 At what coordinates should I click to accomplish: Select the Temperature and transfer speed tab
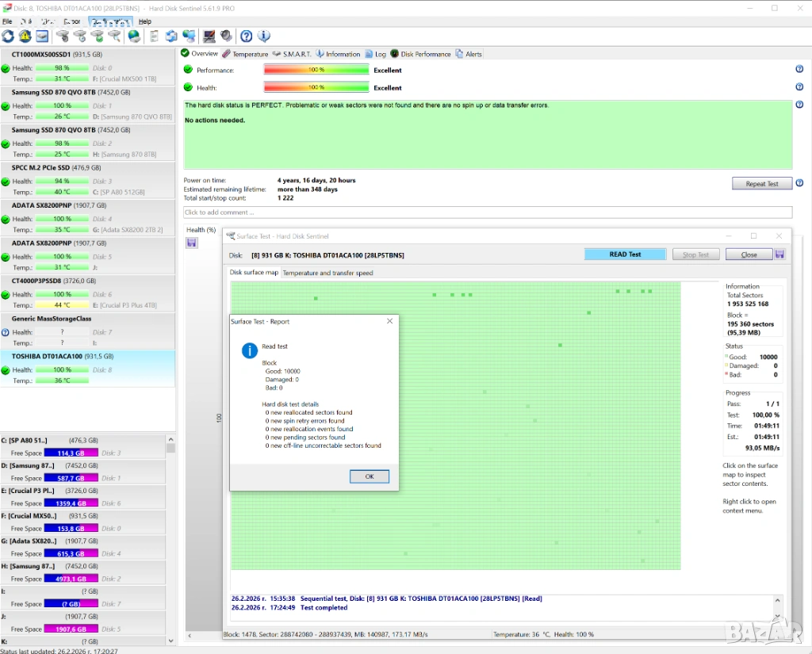[327, 273]
